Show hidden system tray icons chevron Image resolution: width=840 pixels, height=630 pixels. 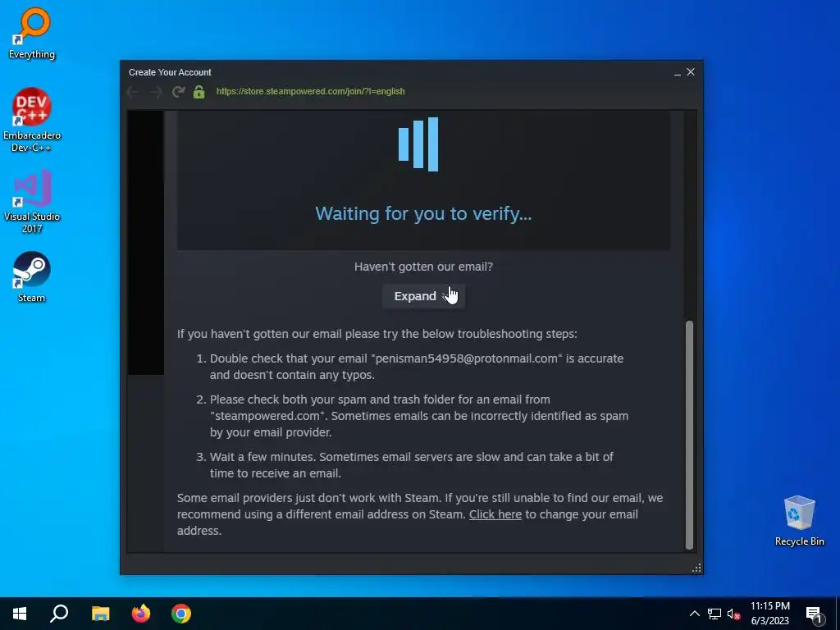pos(694,614)
